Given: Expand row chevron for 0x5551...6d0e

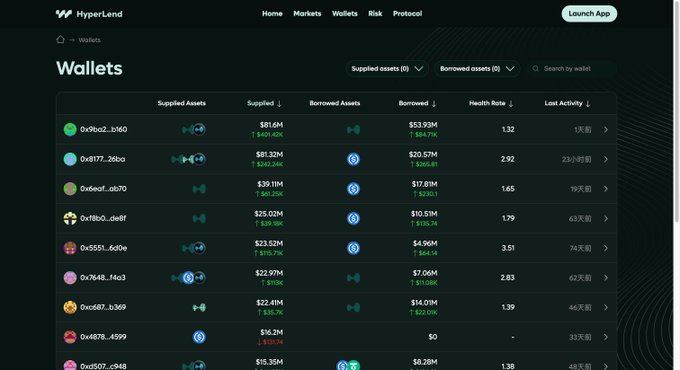Looking at the screenshot, I should (606, 248).
